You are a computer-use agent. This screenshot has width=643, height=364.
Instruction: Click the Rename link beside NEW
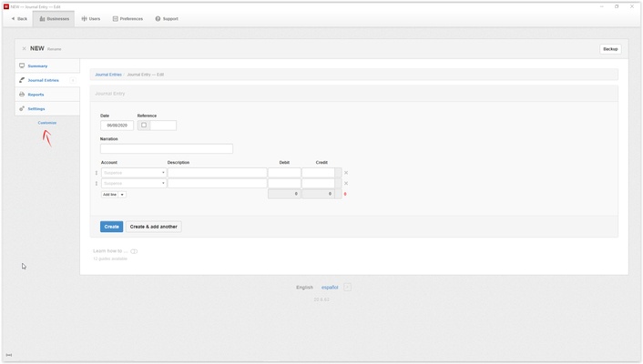click(x=54, y=49)
